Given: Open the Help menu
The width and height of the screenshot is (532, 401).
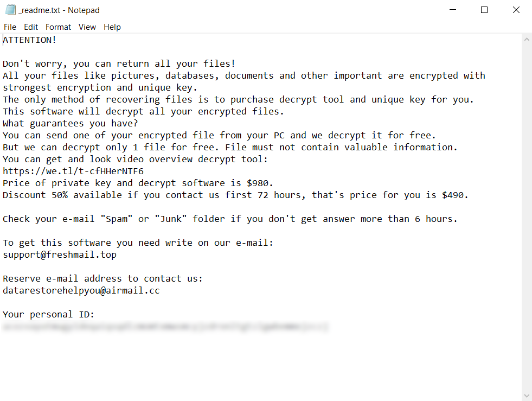Looking at the screenshot, I should (x=112, y=27).
